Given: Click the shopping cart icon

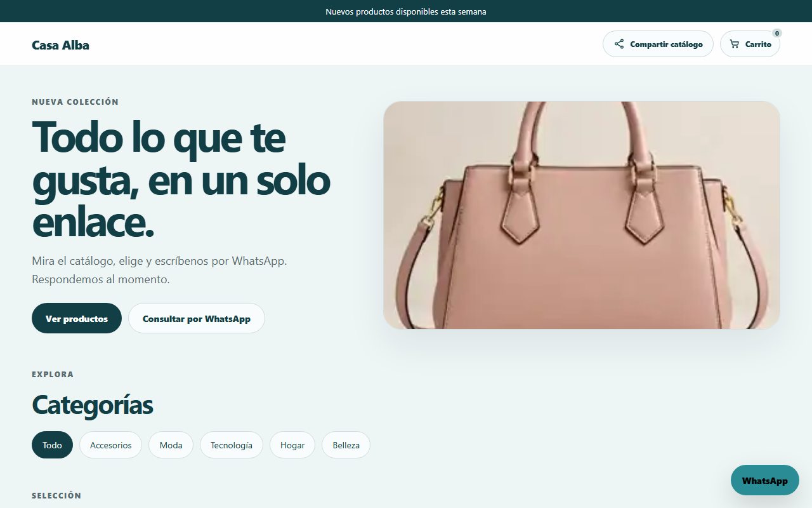Looking at the screenshot, I should pyautogui.click(x=735, y=44).
